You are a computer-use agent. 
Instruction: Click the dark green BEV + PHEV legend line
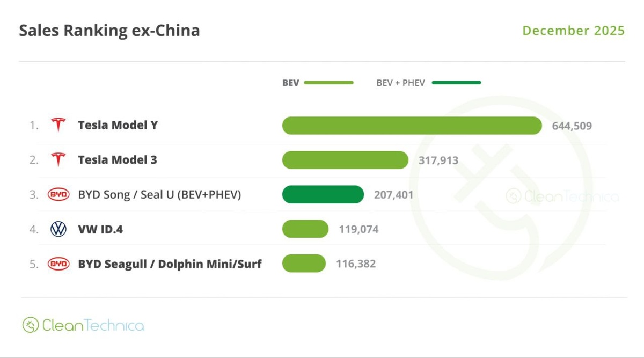pyautogui.click(x=456, y=83)
